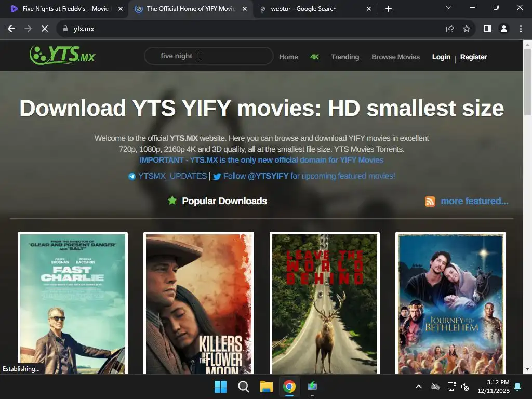Open the Chrome profile icon
This screenshot has width=532, height=399.
[504, 29]
